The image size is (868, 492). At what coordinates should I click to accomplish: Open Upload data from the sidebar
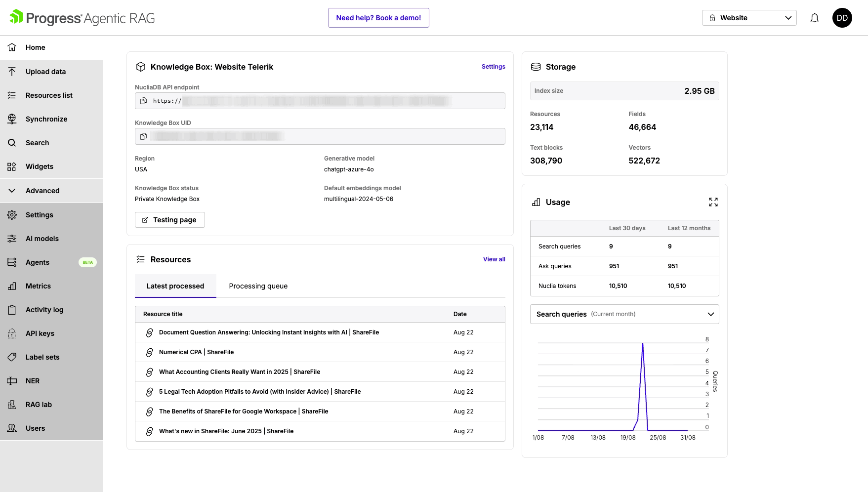click(x=45, y=72)
